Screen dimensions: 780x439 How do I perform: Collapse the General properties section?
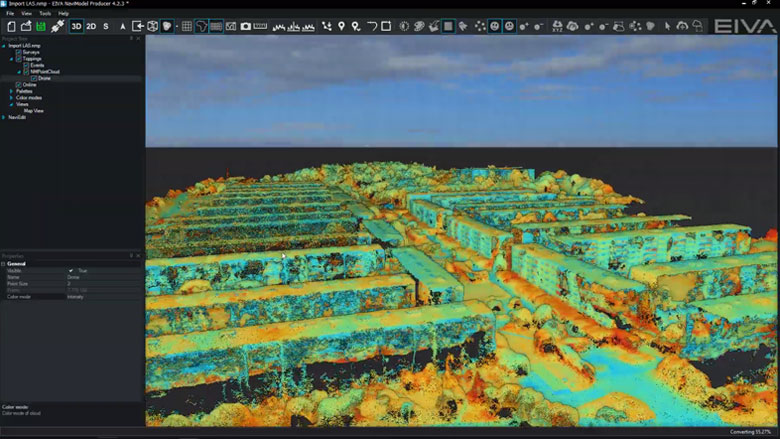pyautogui.click(x=4, y=263)
